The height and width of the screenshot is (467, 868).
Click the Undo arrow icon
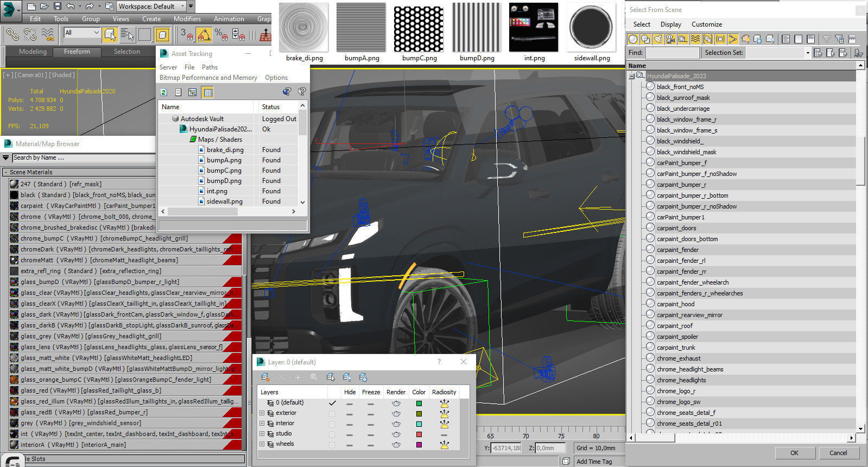click(x=71, y=7)
